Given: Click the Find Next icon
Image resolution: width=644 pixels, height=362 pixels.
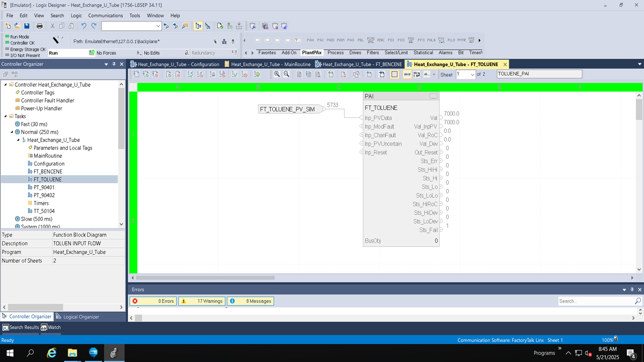Looking at the screenshot, I should pyautogui.click(x=175, y=26).
